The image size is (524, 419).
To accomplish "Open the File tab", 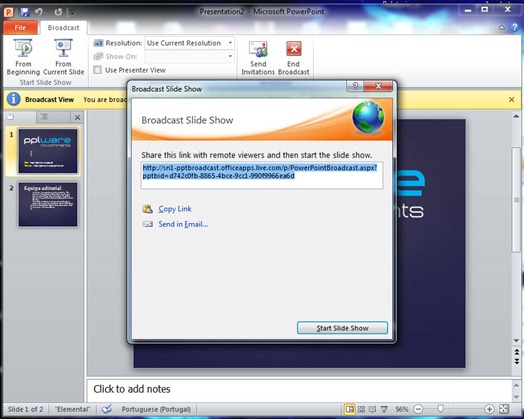I will pos(20,28).
